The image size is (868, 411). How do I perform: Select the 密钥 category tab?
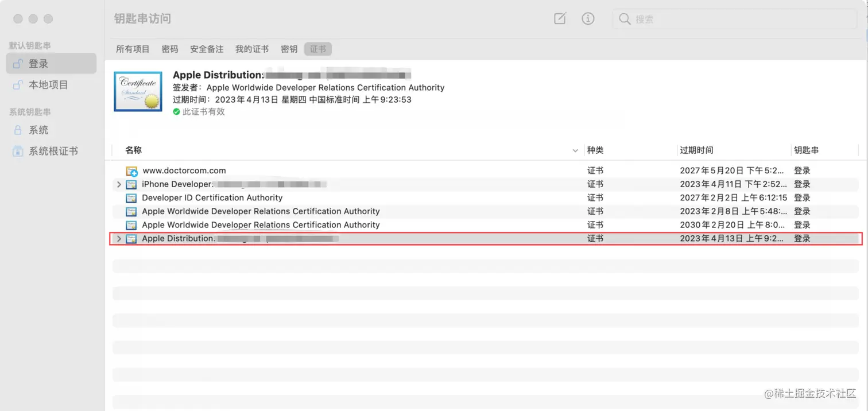(289, 49)
